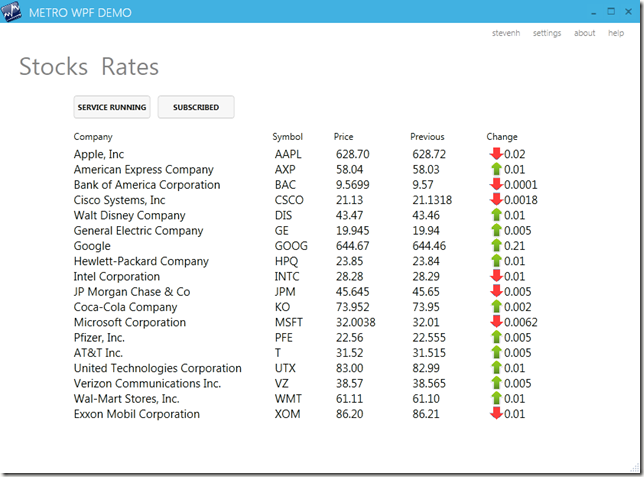Screen dimensions: 644x477
Task: Select Pfizer, Inc. name
Action: click(x=99, y=338)
